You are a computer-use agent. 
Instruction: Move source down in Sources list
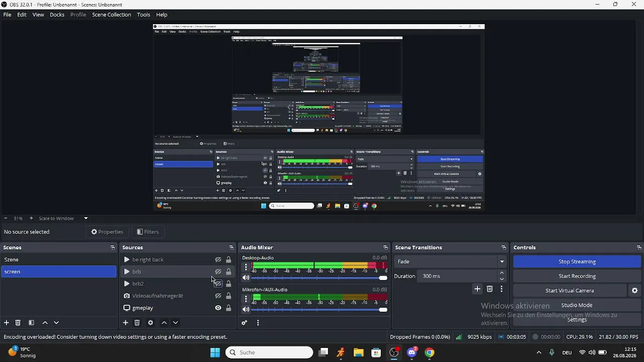point(176,323)
